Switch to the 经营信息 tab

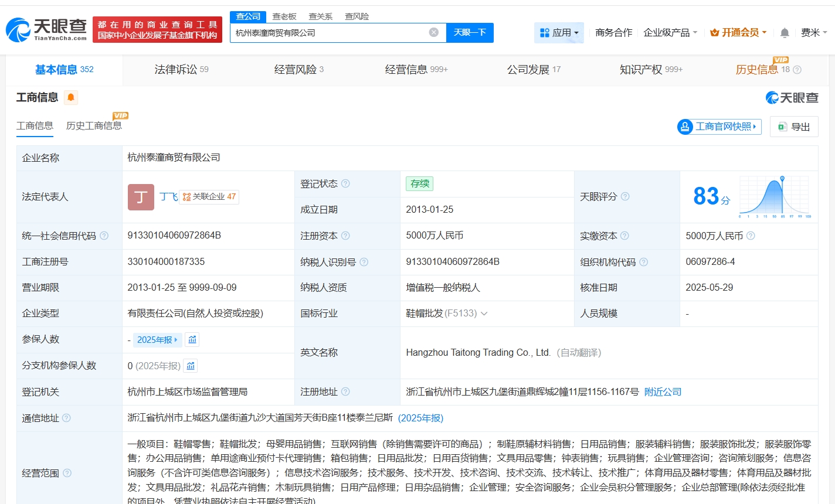(416, 70)
